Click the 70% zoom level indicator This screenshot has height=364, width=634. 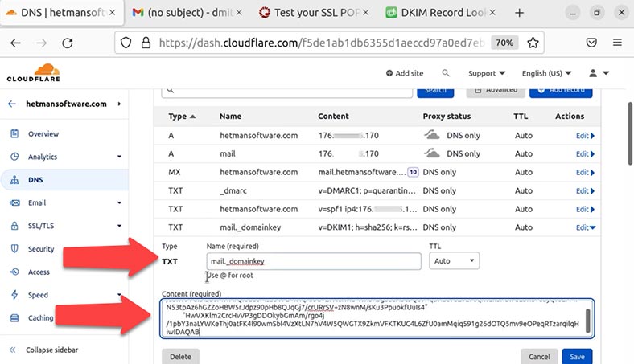point(504,43)
